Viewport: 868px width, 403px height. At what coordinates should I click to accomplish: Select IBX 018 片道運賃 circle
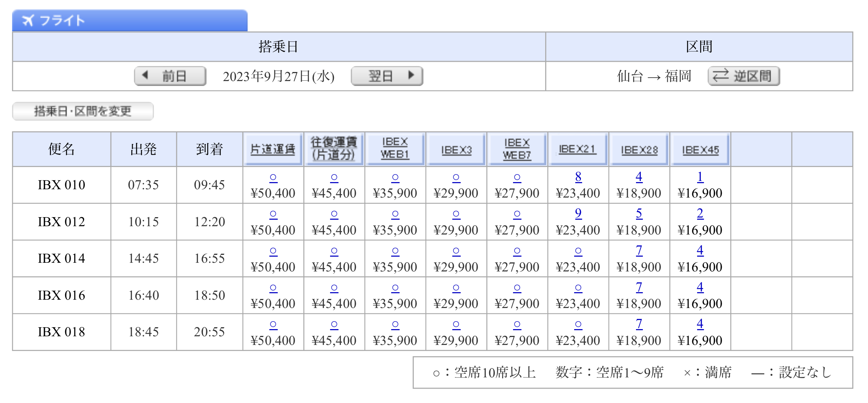(273, 325)
